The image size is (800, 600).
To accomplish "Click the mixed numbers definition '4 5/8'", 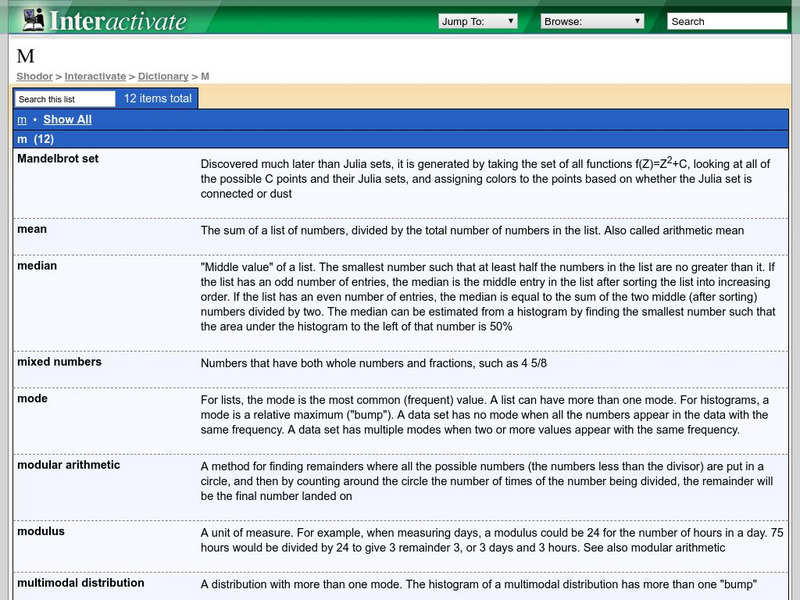I will click(x=373, y=363).
